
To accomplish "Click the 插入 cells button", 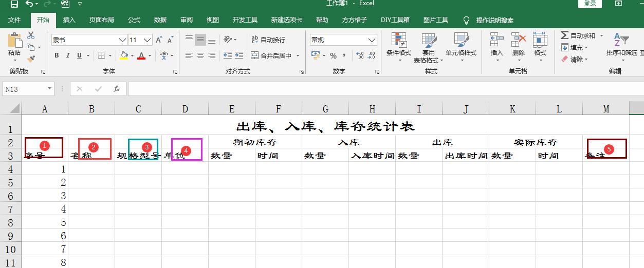I will click(x=496, y=47).
